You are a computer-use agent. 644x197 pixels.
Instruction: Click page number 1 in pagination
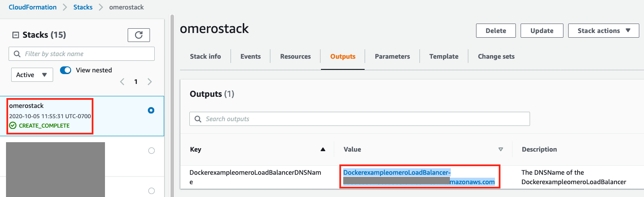point(136,82)
